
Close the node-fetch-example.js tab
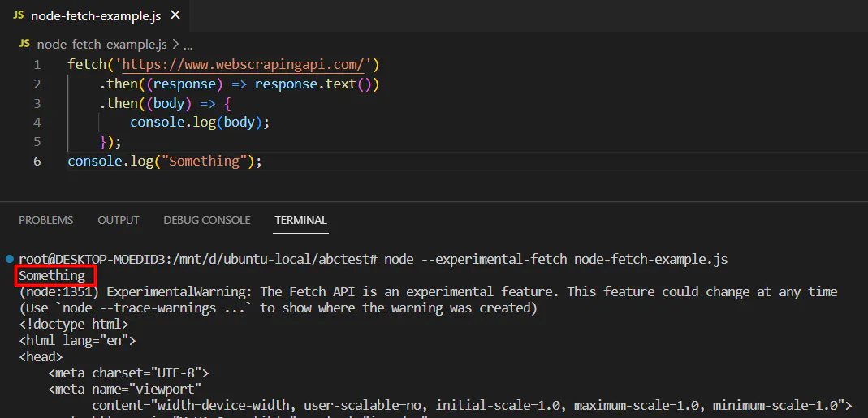[175, 15]
